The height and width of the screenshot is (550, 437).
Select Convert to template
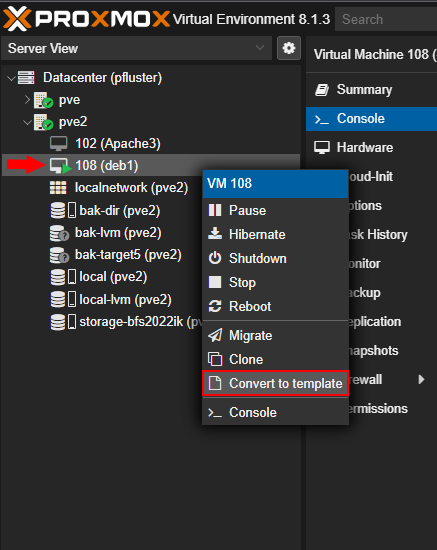tap(275, 383)
